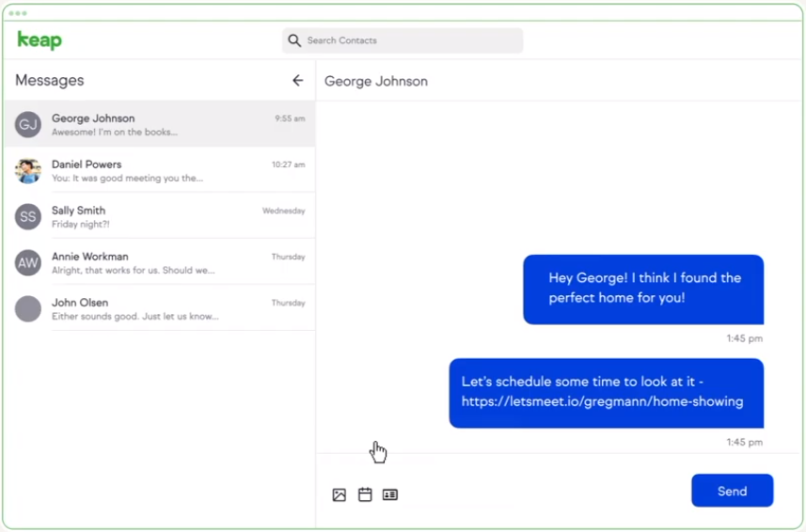Select John Olsen's message thread
Screen dimensions: 806x532
coord(169,308)
